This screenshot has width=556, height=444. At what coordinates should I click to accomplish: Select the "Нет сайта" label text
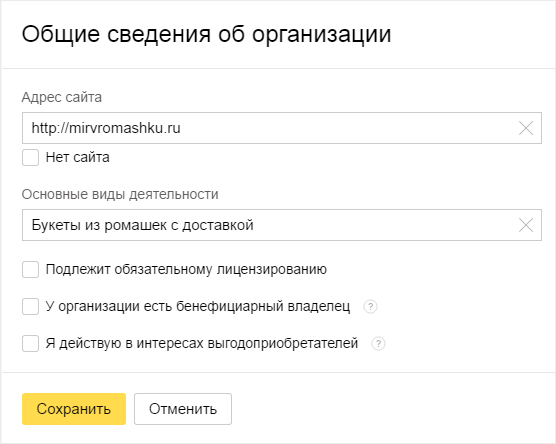point(77,157)
